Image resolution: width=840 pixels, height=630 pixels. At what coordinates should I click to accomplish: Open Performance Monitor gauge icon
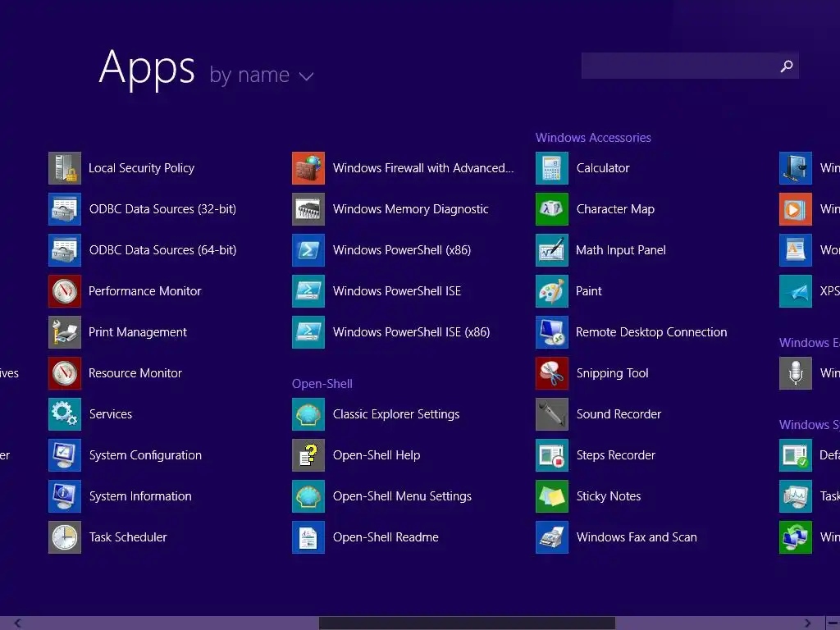click(x=65, y=291)
